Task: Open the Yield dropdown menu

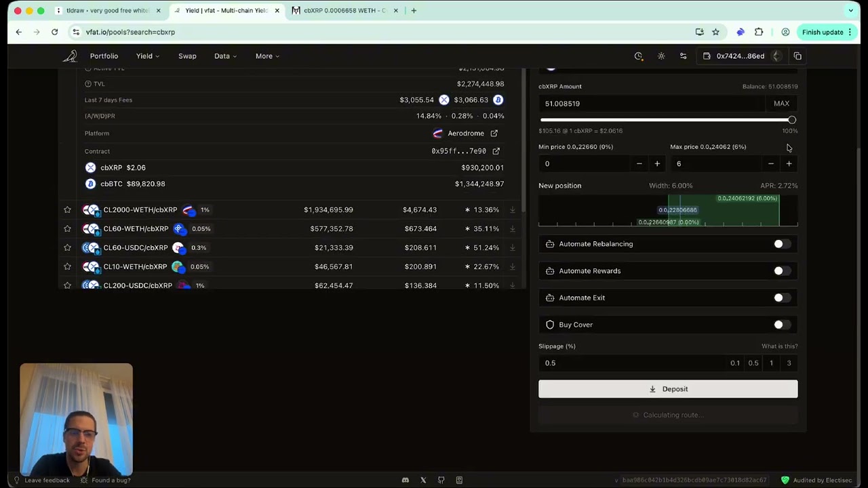Action: [147, 56]
